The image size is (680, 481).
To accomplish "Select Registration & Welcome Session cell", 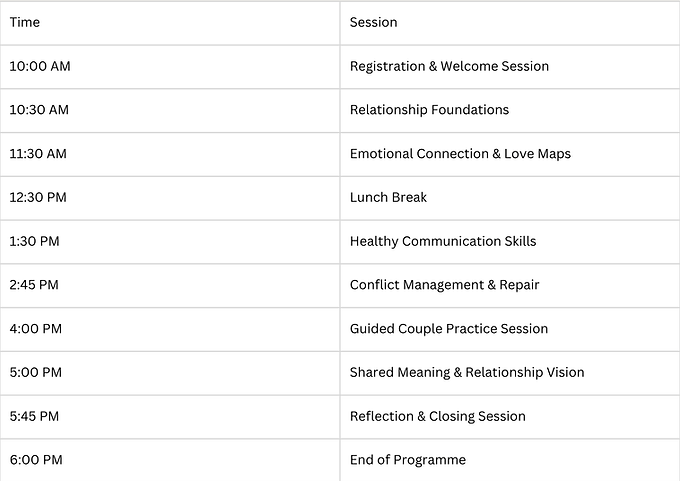I will (510, 67).
